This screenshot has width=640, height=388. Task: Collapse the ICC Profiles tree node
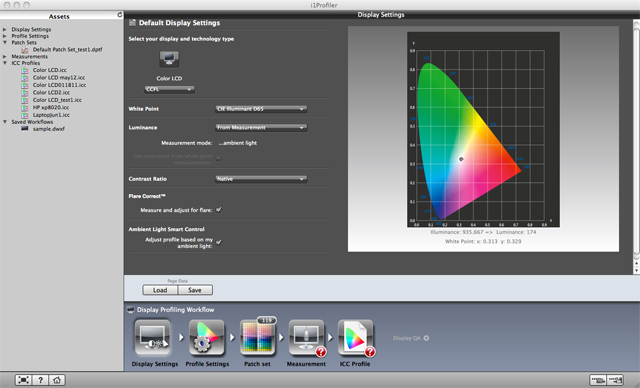pyautogui.click(x=5, y=63)
